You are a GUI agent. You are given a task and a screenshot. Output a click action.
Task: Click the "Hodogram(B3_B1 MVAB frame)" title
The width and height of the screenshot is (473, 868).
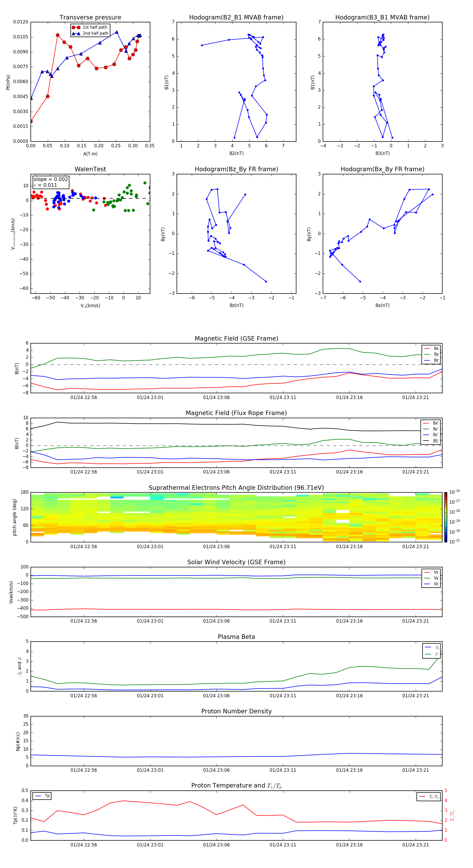(x=382, y=18)
